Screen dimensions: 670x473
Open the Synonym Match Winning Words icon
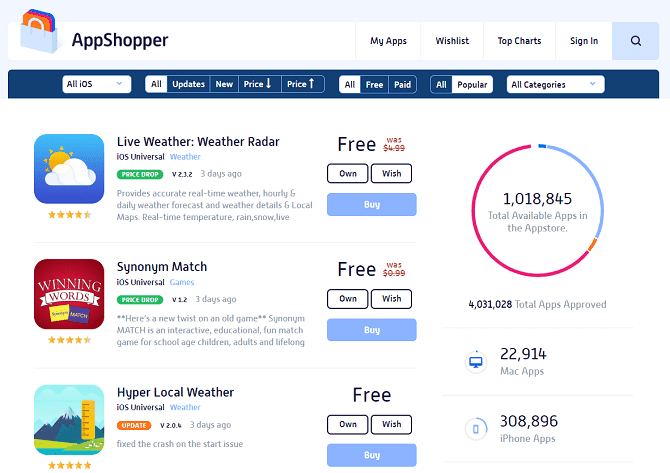[x=69, y=294]
